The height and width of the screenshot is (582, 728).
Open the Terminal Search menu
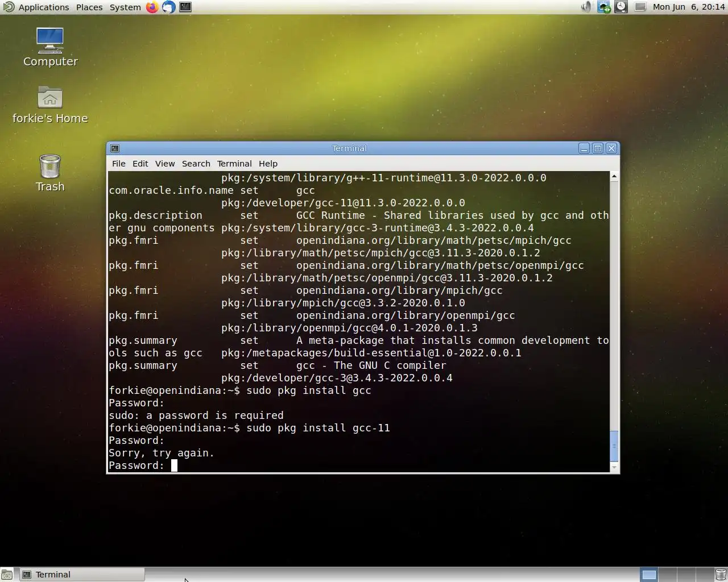tap(196, 164)
